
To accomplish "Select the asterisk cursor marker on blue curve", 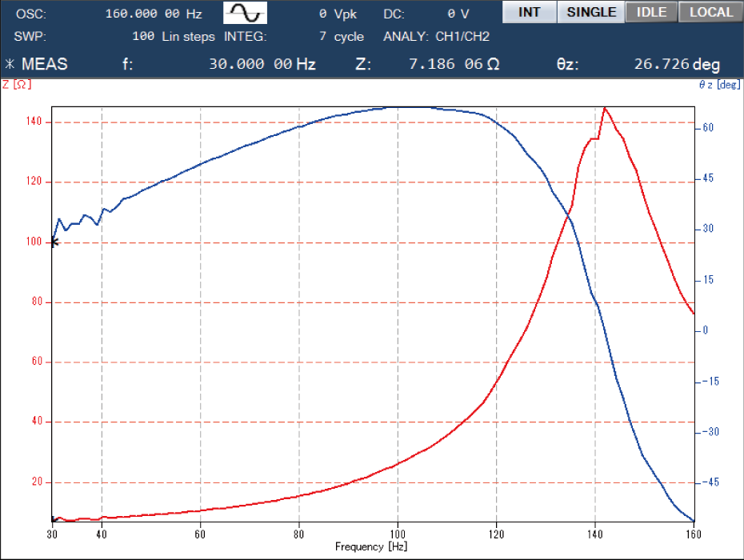I will click(54, 242).
